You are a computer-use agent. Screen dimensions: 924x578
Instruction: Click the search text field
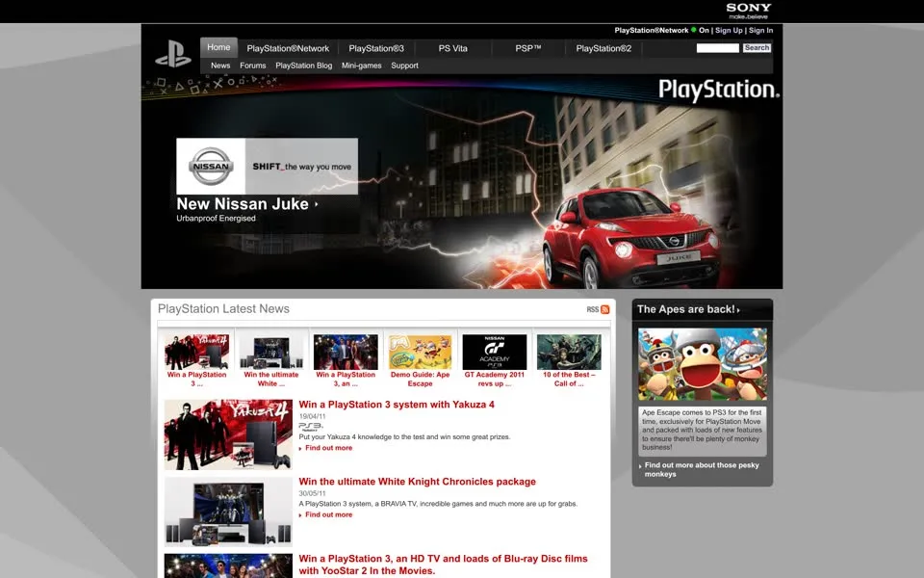pyautogui.click(x=718, y=48)
